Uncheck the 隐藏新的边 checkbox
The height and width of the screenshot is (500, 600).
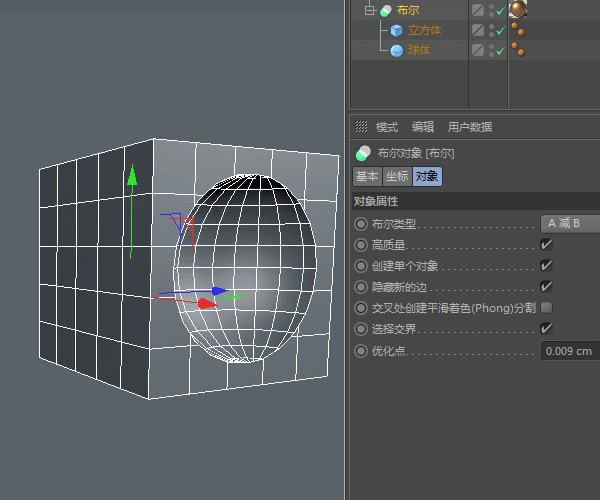[x=546, y=286]
